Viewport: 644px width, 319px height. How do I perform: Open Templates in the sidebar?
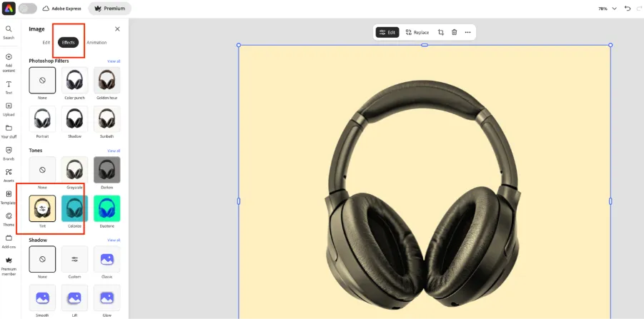point(9,197)
